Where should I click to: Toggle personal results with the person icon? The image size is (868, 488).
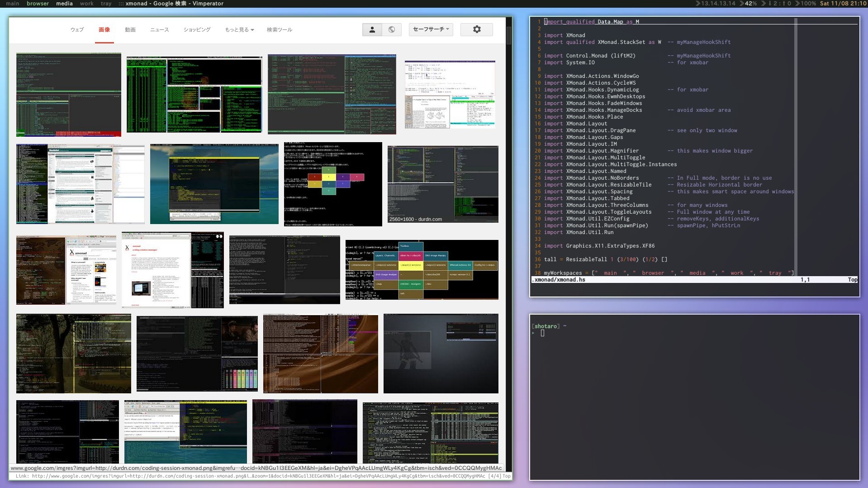click(x=372, y=29)
